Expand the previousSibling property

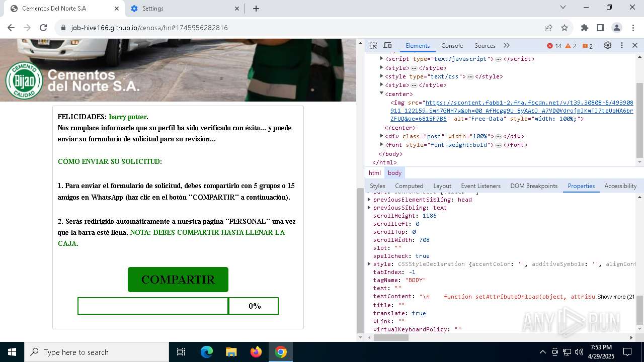pos(369,208)
